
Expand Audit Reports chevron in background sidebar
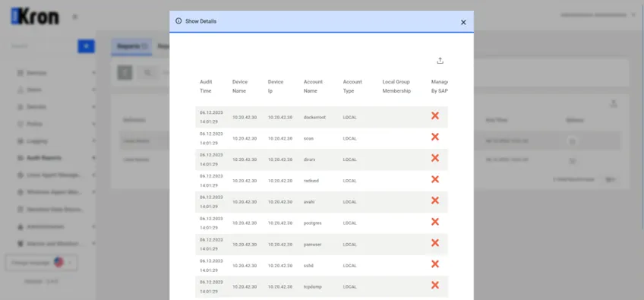[x=93, y=158]
